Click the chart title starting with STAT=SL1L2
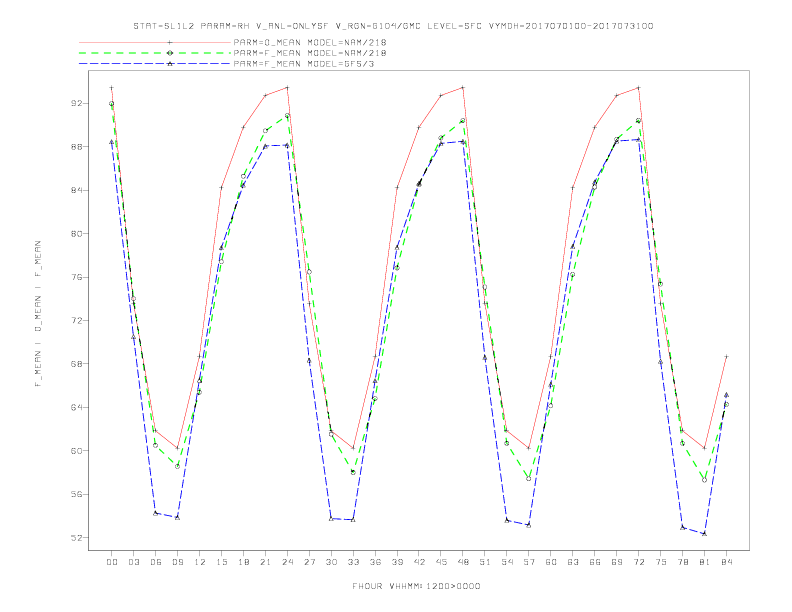Viewport: 792px width, 612px height. (393, 26)
